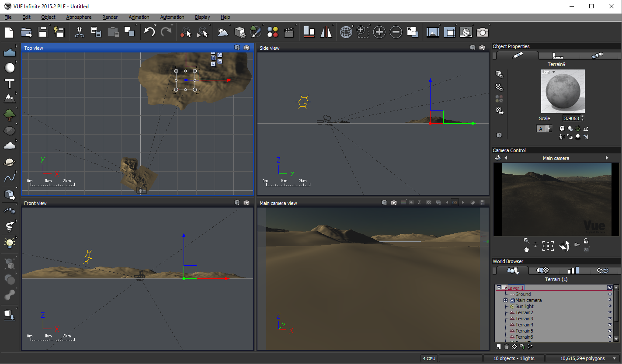Click the Planet tool icon

point(10,162)
